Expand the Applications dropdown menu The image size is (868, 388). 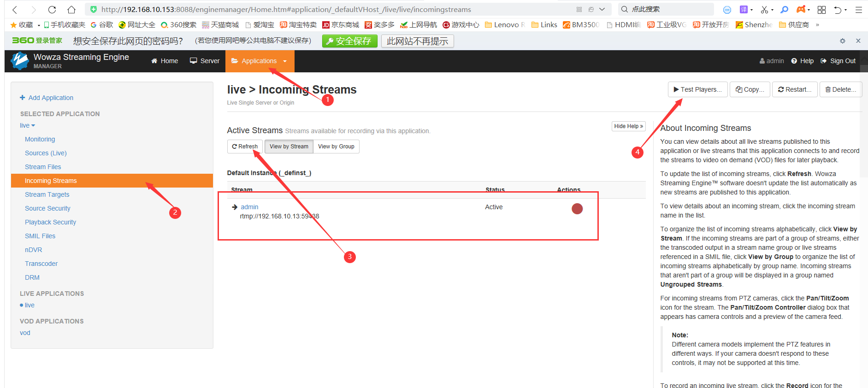click(260, 61)
